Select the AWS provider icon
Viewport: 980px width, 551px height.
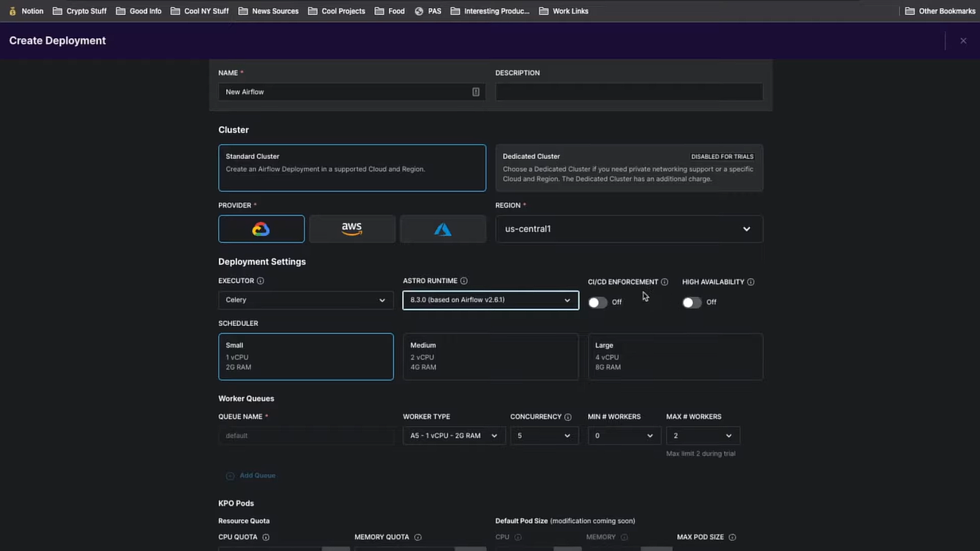[352, 229]
